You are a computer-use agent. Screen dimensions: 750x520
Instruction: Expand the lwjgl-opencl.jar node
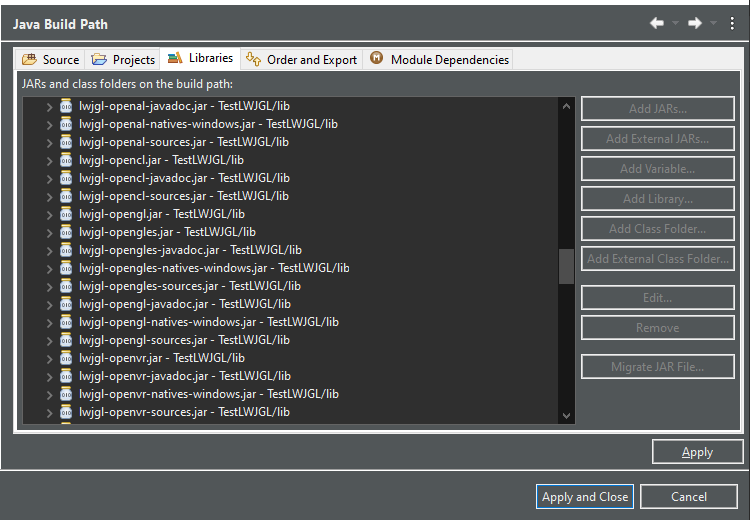(x=49, y=161)
